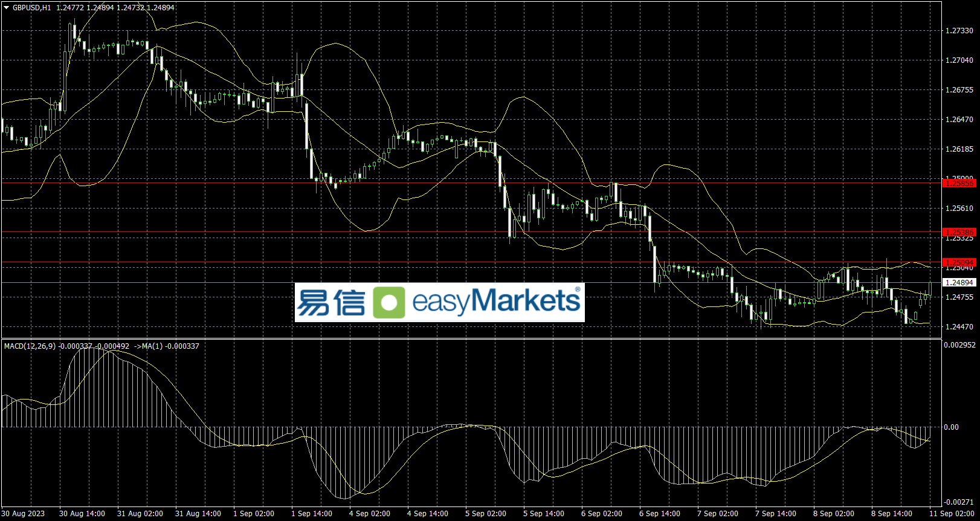The height and width of the screenshot is (521, 980).
Task: Click the red 1.25094 price level label
Action: 959,263
